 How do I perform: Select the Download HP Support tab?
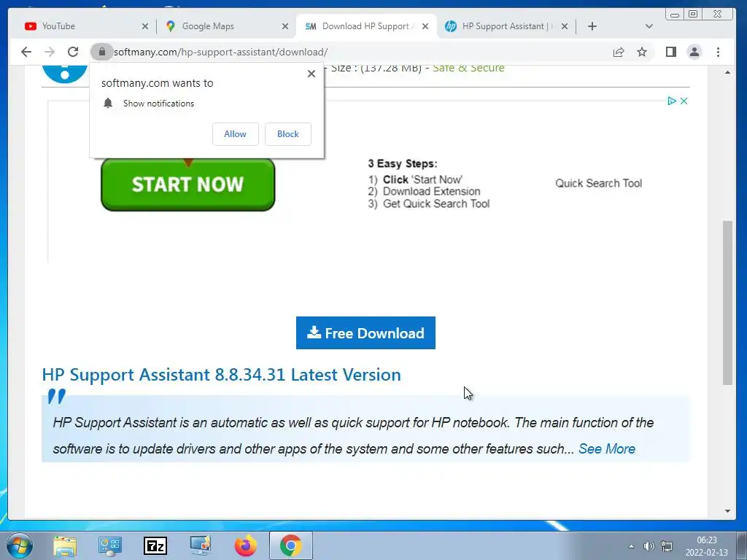366,26
